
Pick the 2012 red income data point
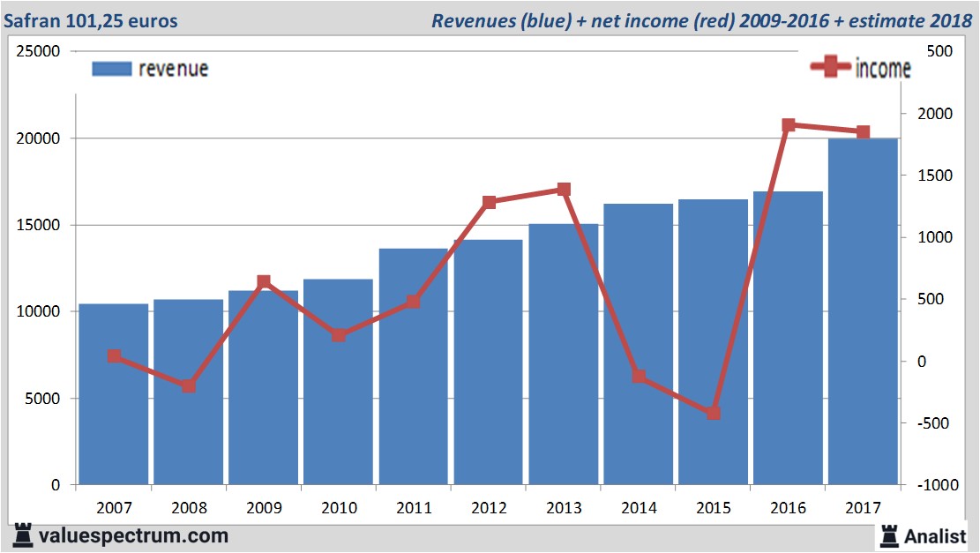pos(490,203)
